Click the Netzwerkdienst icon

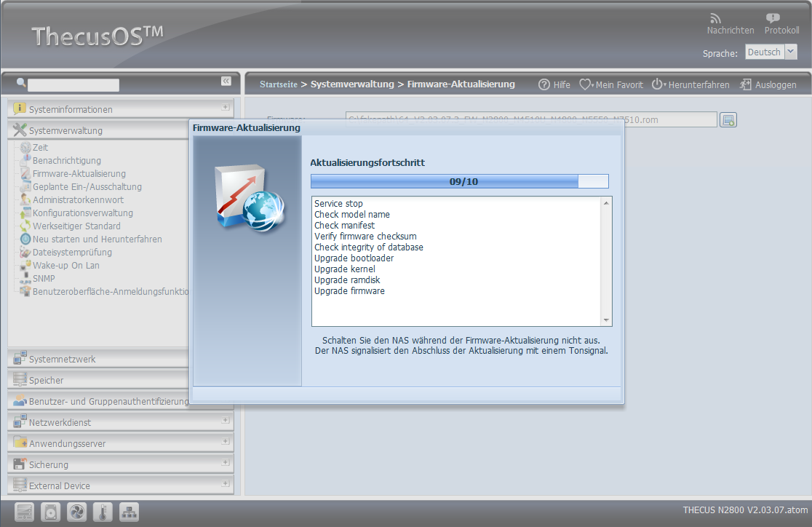pyautogui.click(x=20, y=421)
